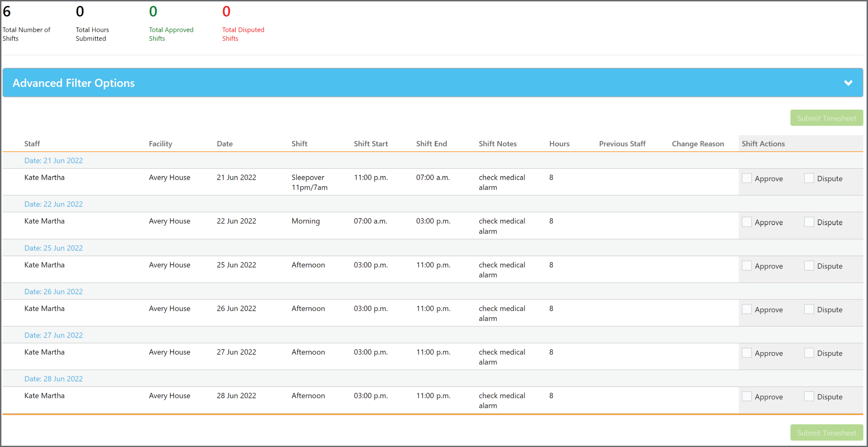Click the Hours column header

pyautogui.click(x=559, y=143)
